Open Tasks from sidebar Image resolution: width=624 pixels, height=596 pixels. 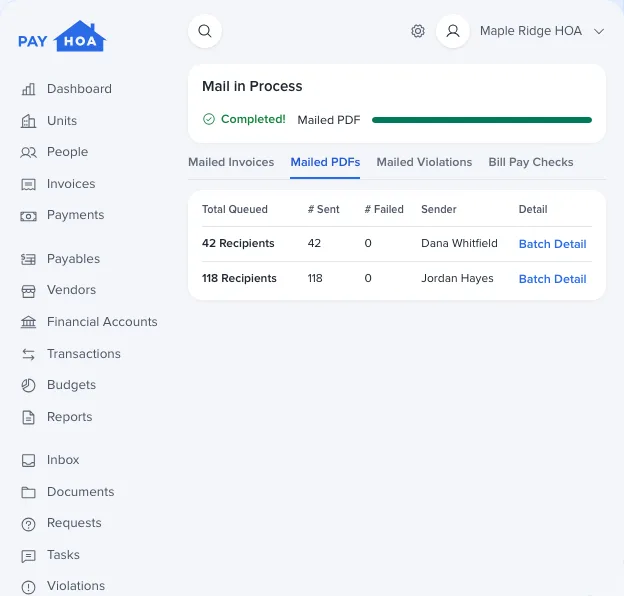(x=63, y=555)
